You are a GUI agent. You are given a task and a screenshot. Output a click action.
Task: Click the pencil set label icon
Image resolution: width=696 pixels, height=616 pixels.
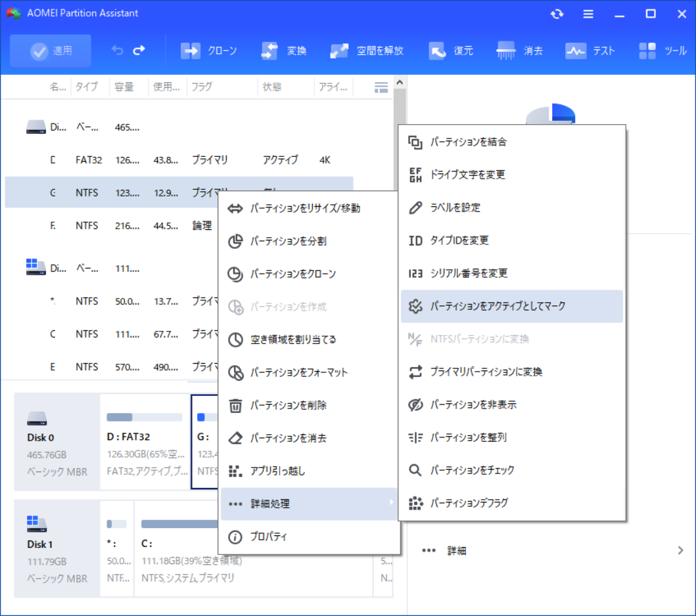(x=415, y=208)
